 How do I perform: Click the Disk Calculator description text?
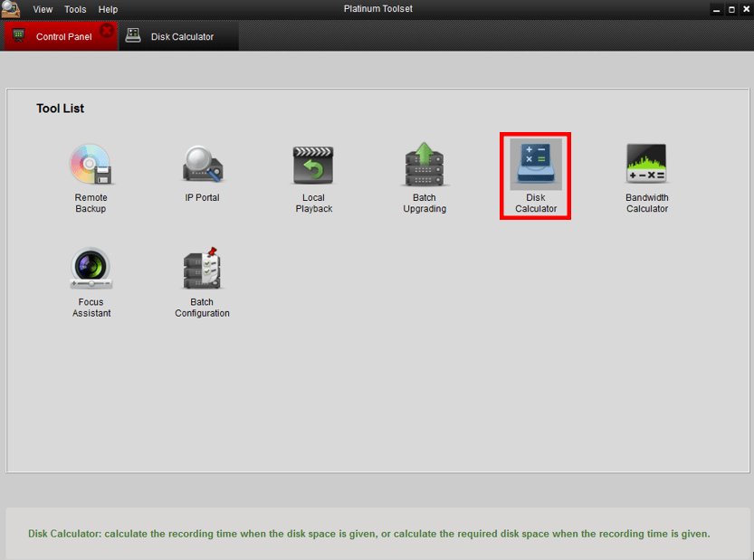click(368, 534)
